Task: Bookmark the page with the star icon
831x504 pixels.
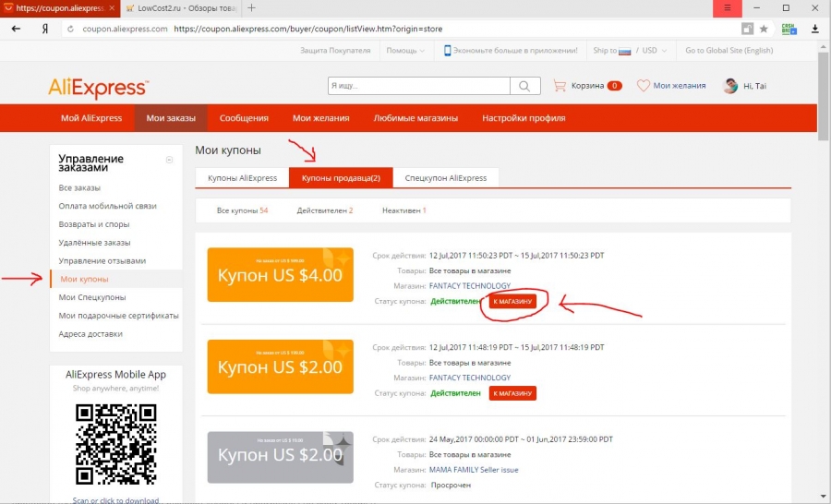Action: point(764,29)
